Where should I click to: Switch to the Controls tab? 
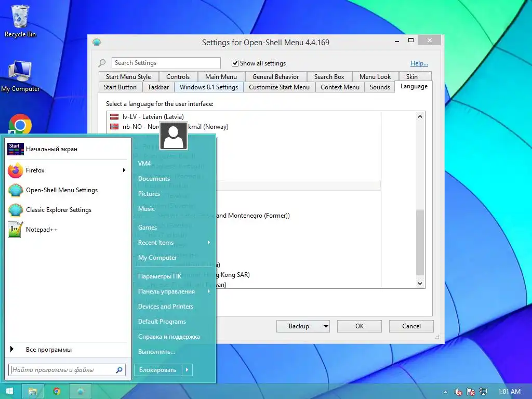[178, 77]
